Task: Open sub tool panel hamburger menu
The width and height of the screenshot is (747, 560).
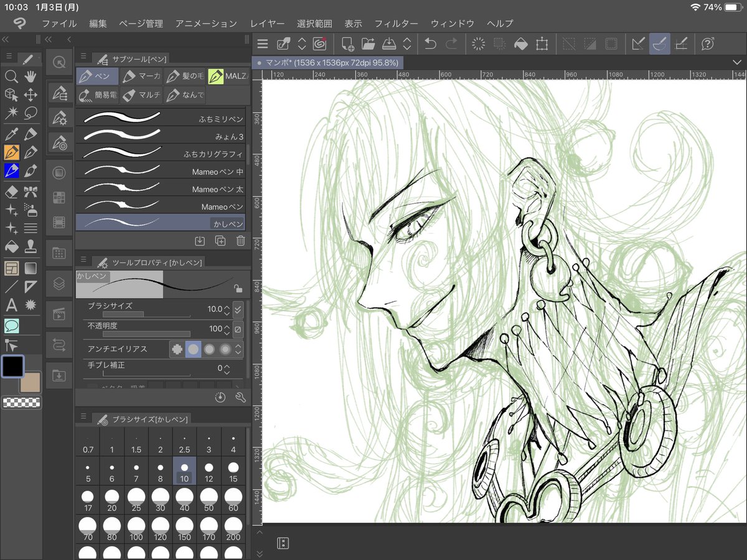Action: [x=83, y=57]
